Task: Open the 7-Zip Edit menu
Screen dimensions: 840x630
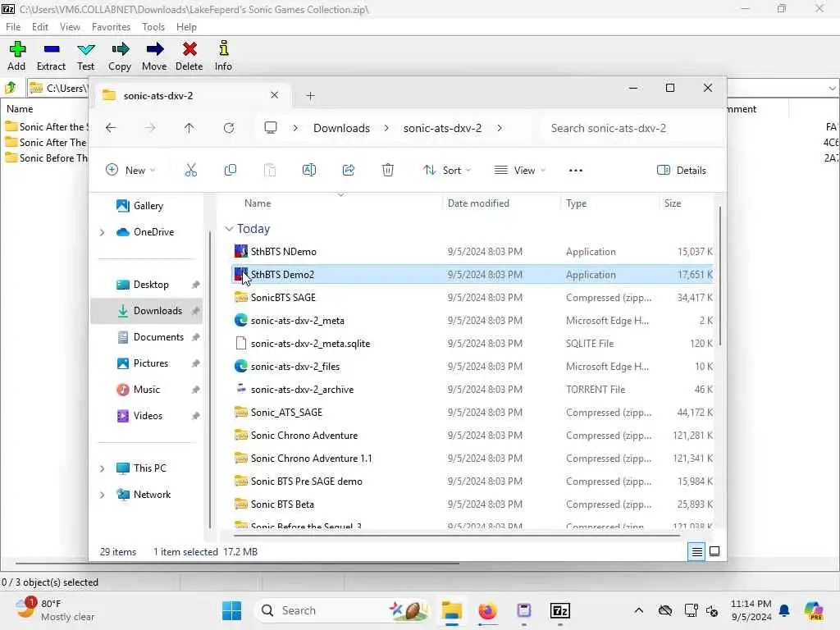Action: pyautogui.click(x=39, y=27)
